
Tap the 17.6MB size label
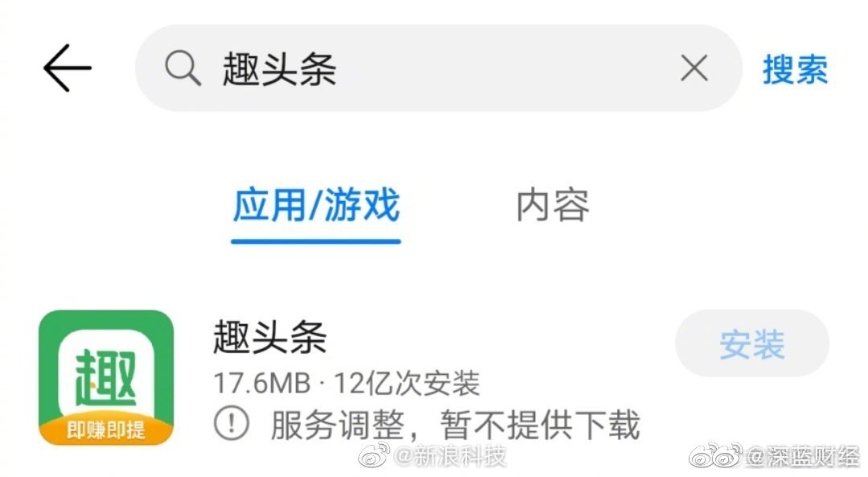pyautogui.click(x=262, y=383)
